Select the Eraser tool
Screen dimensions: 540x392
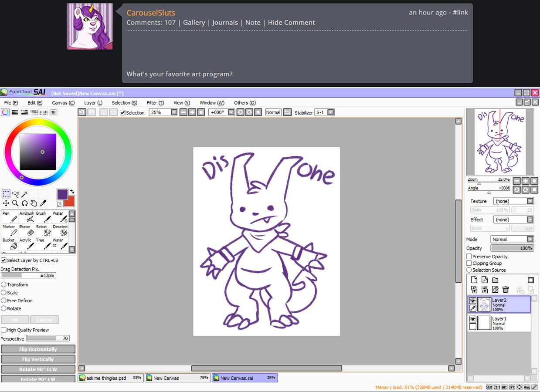coord(27,230)
